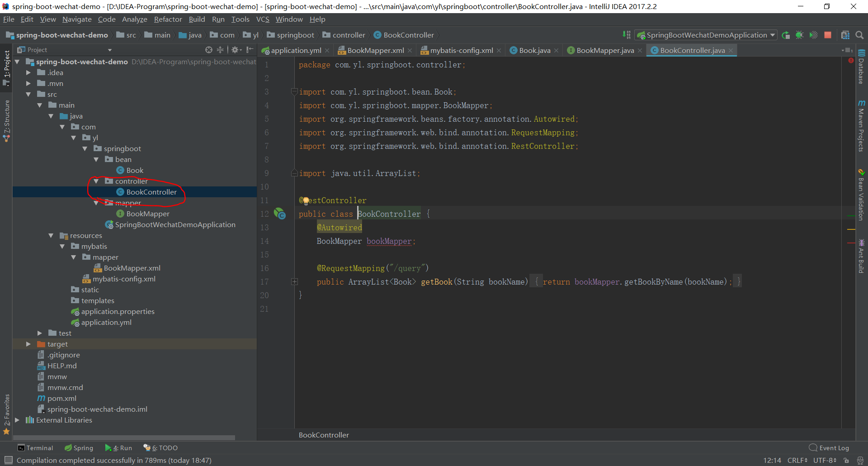The width and height of the screenshot is (868, 466).
Task: Open the VCS menu
Action: coord(263,19)
